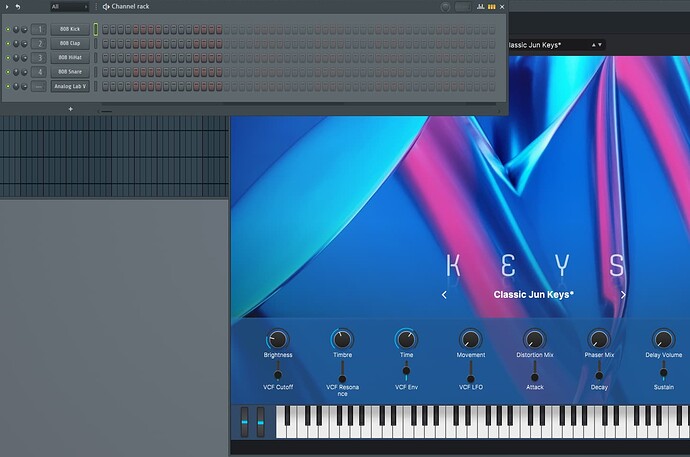Activate the first step of 808 Kick

click(105, 29)
